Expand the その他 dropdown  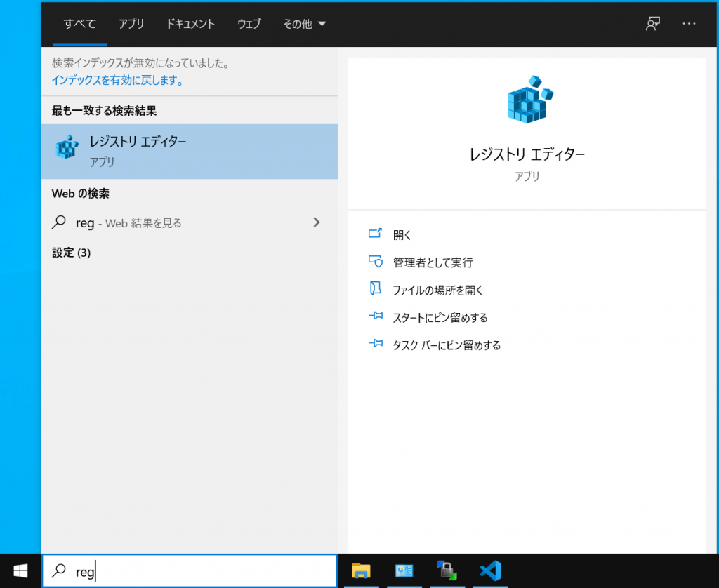tap(305, 24)
